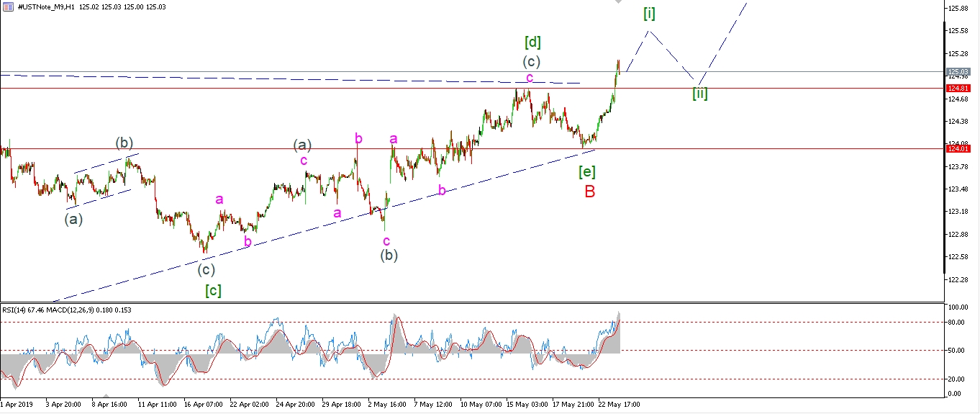Click the 125.85 price axis value
980x414 pixels.
958,9
